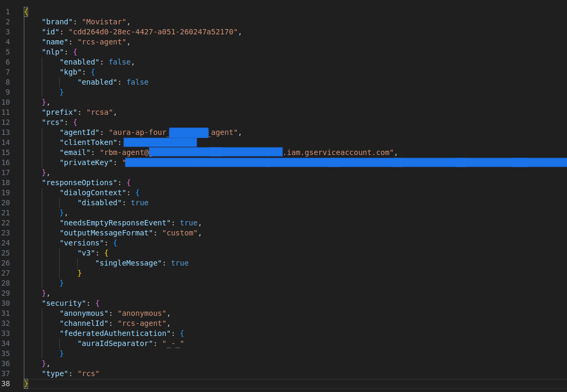Click line number 18 in the gutter
The height and width of the screenshot is (392, 567).
6,183
